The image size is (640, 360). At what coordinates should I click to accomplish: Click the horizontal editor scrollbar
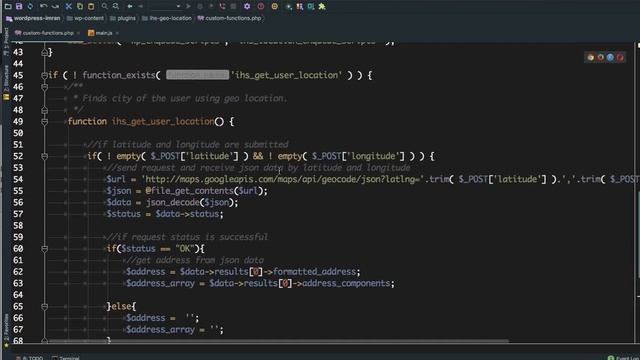pyautogui.click(x=278, y=341)
